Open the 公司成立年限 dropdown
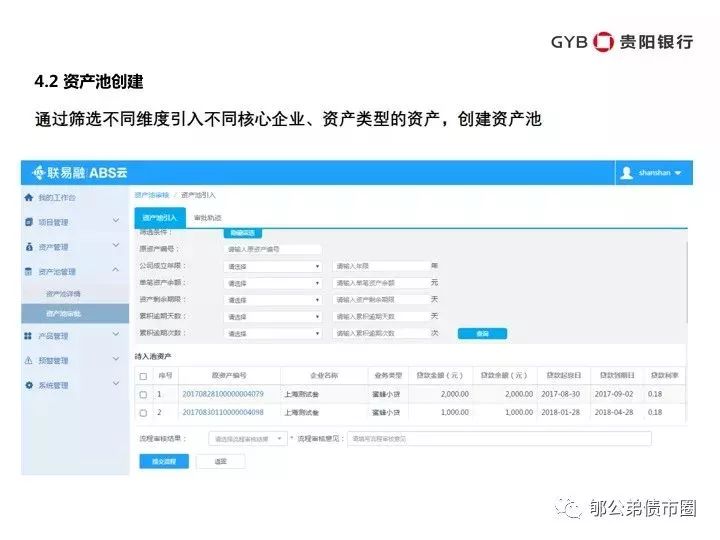This screenshot has width=720, height=540. 273,266
